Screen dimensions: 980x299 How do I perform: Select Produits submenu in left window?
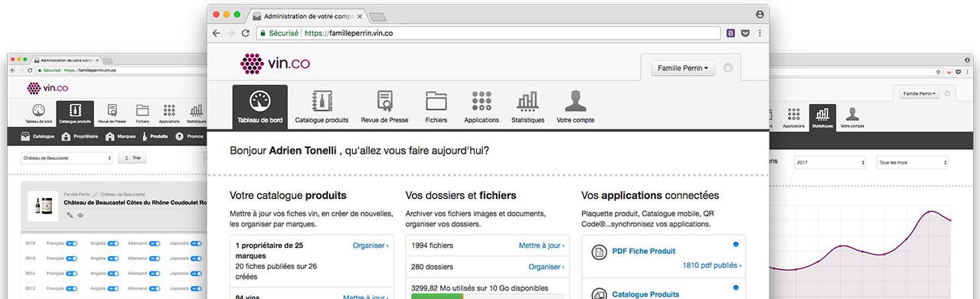point(154,136)
